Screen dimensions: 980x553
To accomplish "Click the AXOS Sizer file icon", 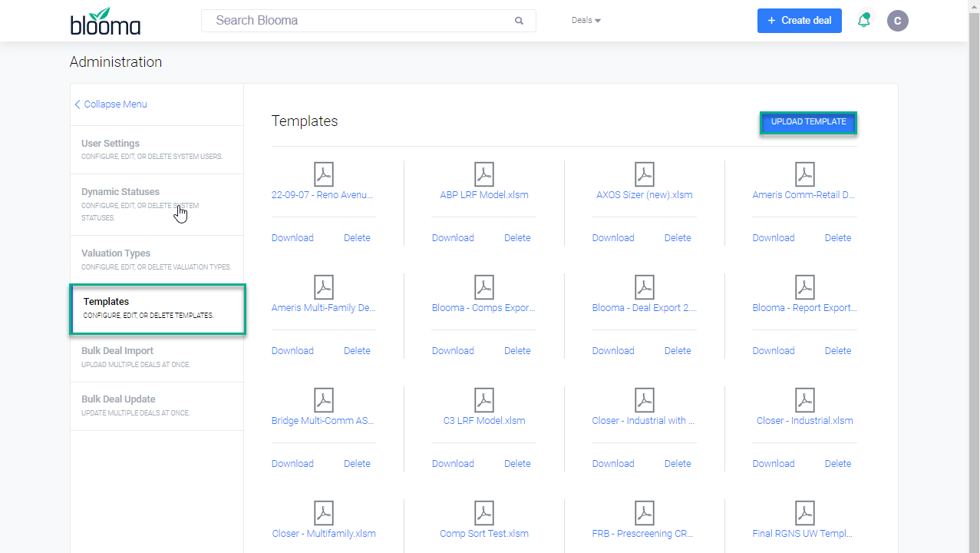I will (x=645, y=174).
